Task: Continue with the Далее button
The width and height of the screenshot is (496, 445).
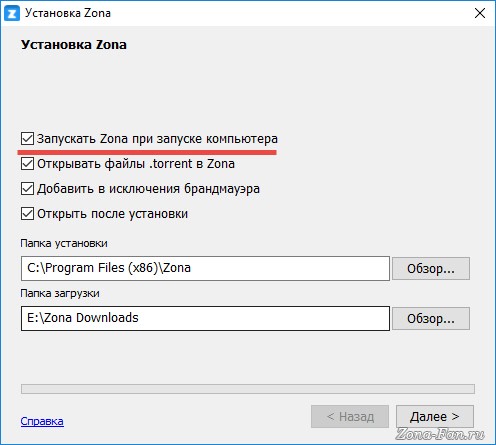Action: tap(435, 417)
